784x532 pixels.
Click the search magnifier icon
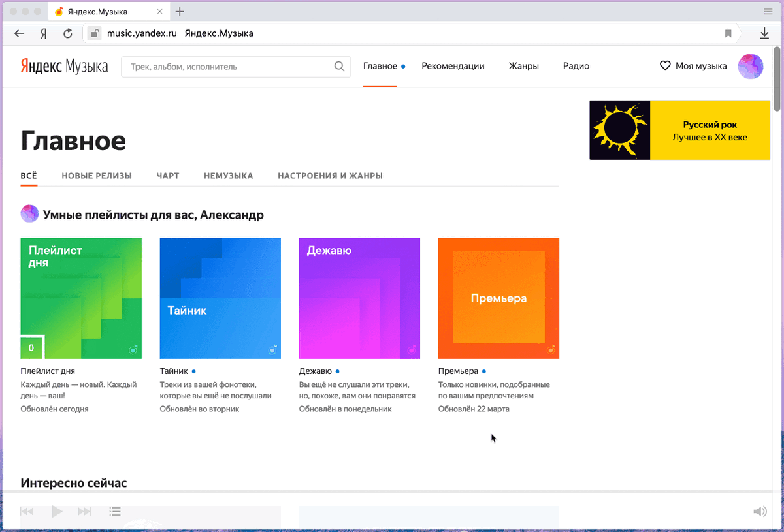339,66
